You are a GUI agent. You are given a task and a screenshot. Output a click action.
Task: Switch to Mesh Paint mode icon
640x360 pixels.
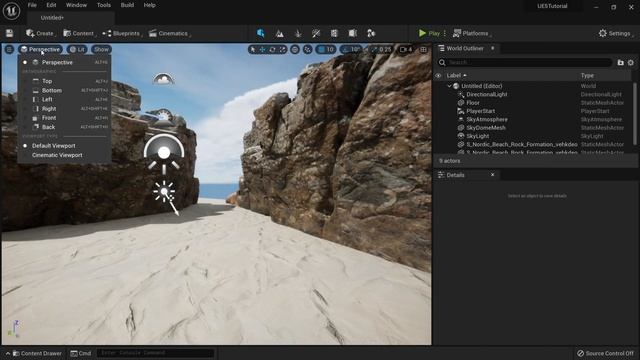(316, 33)
